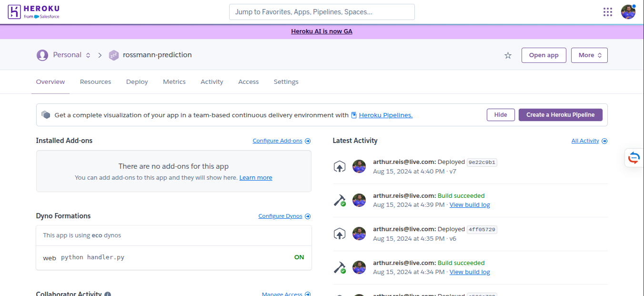Click the All Activity arrow icon
The image size is (644, 296).
click(604, 141)
